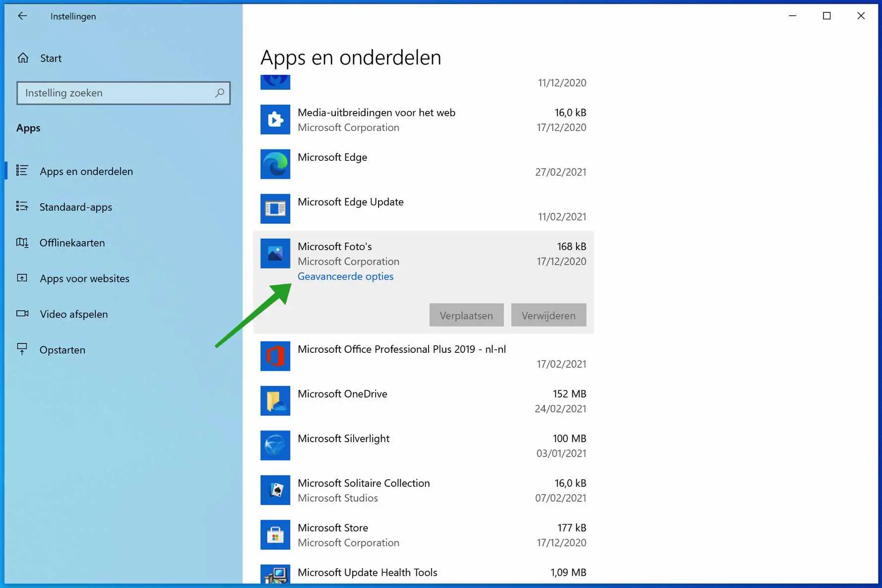Image resolution: width=882 pixels, height=588 pixels.
Task: Click the Apps en onderdelen page heading
Action: 351,58
